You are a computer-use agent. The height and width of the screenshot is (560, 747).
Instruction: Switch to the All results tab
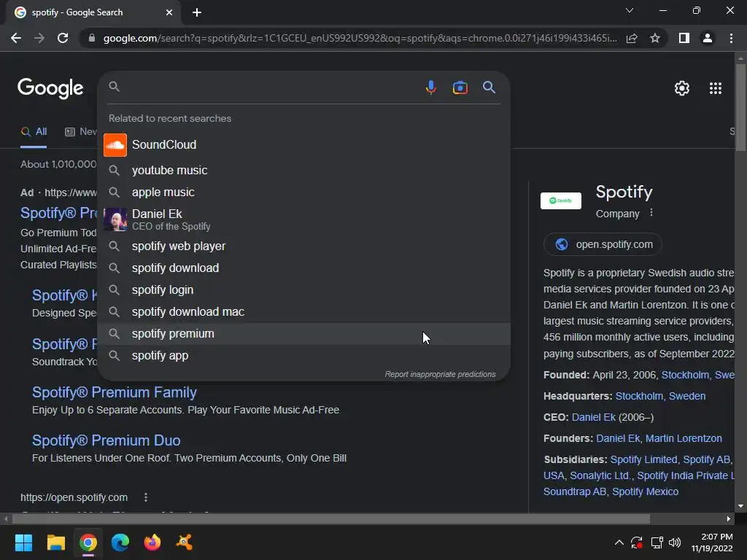34,132
